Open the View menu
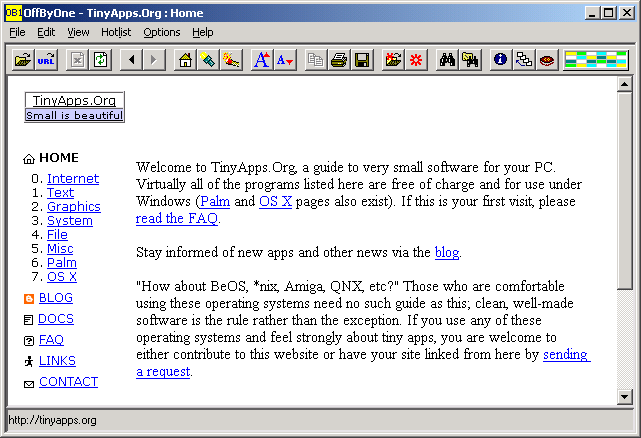The width and height of the screenshot is (641, 438). click(x=78, y=32)
